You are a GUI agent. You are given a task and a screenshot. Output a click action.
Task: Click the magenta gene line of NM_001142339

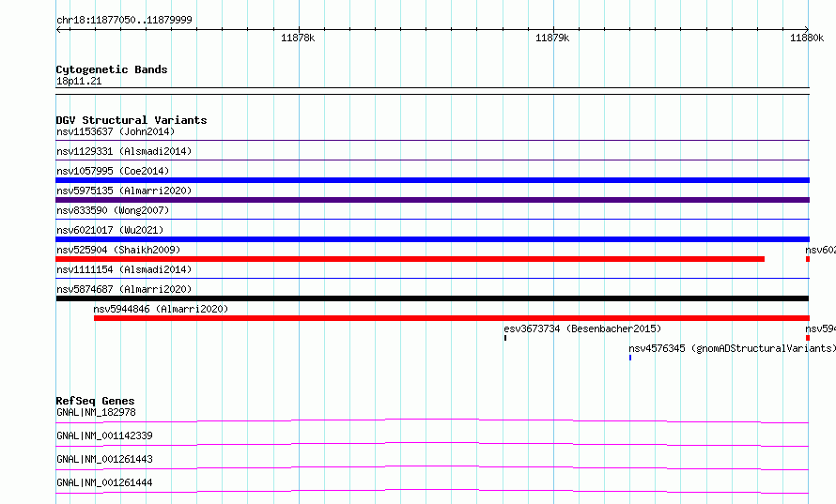click(x=432, y=444)
